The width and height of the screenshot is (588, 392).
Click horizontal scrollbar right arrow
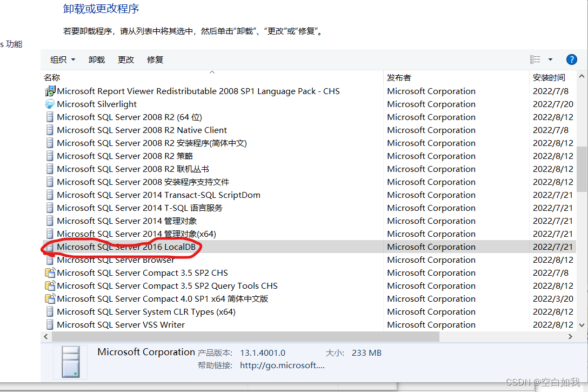pyautogui.click(x=570, y=336)
